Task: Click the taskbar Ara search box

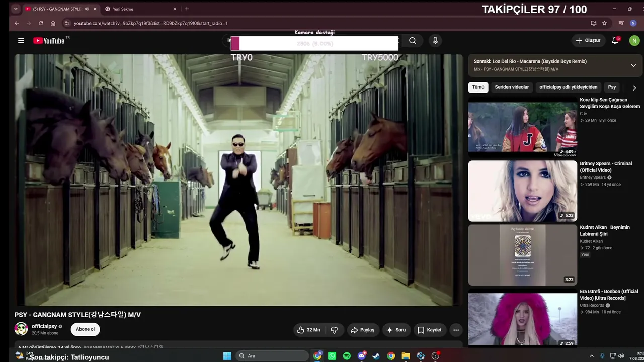Action: (272, 356)
